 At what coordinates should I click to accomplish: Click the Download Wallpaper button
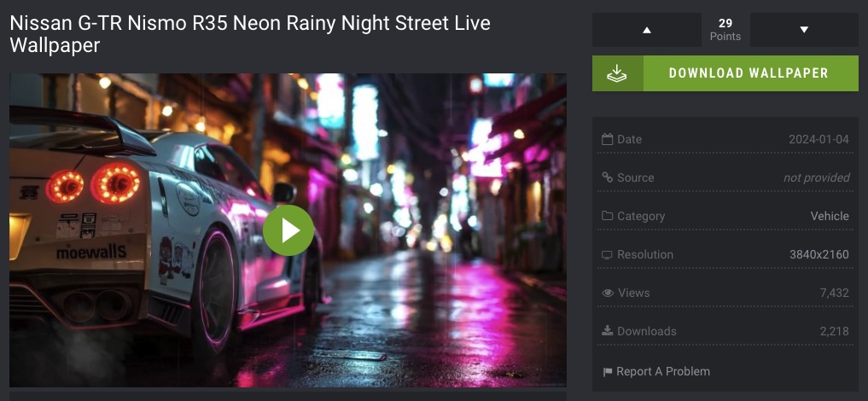point(725,73)
